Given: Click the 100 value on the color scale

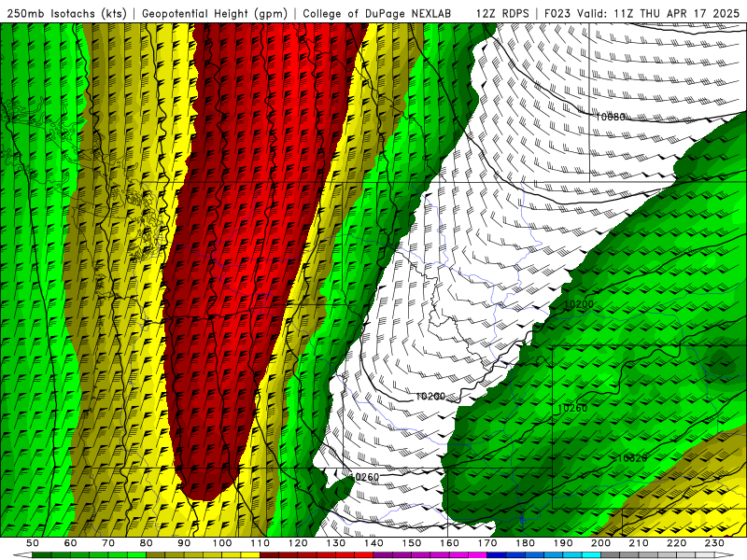Looking at the screenshot, I should pos(222,543).
